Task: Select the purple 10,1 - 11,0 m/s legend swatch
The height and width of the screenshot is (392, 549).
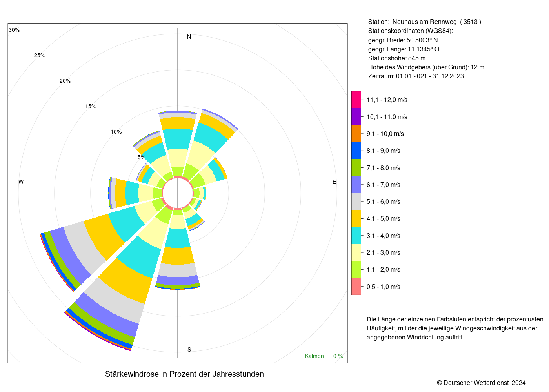Action: point(356,117)
